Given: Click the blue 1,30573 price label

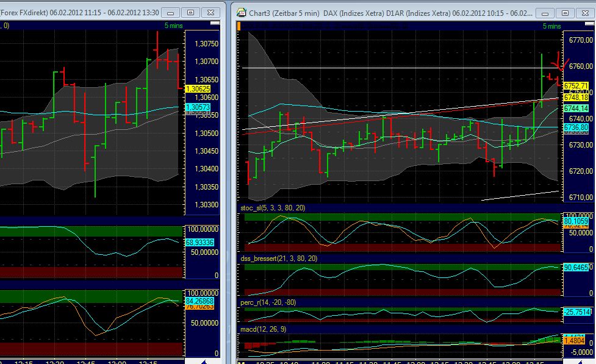Looking at the screenshot, I should click(196, 107).
